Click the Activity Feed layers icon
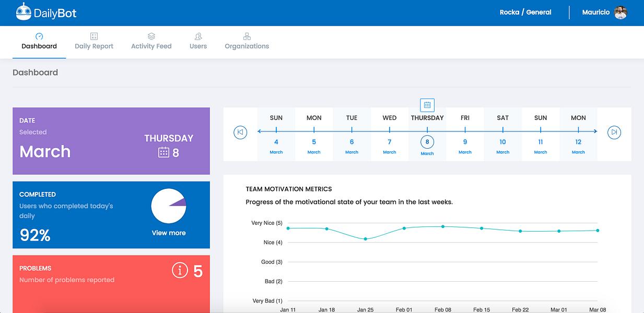644x313 pixels. tap(151, 36)
